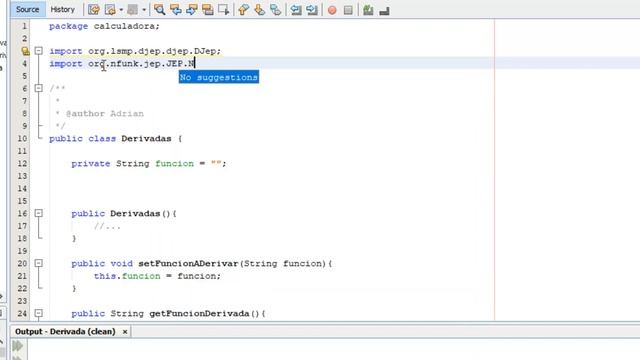Click 'org.nfunk.jep.JEP.N' import text
Image resolution: width=640 pixels, height=360 pixels.
[x=141, y=64]
